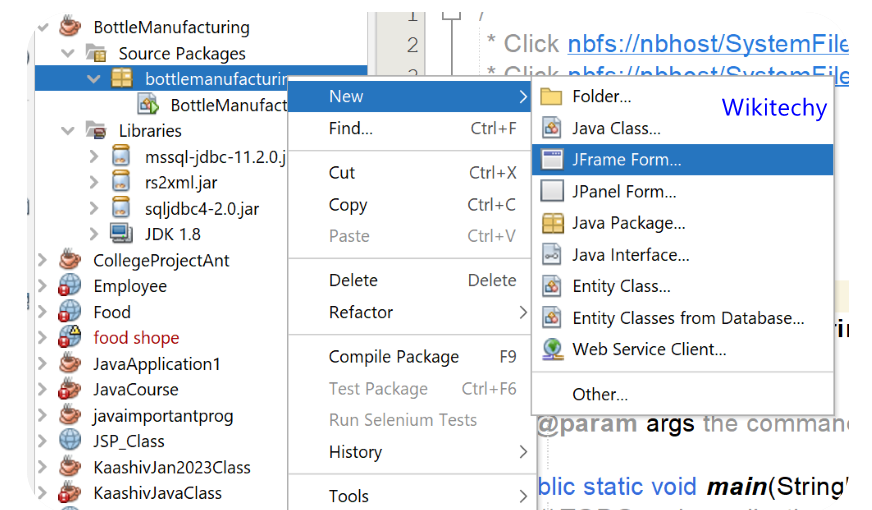This screenshot has height=510, width=872.
Task: Click the JFrame Form icon in submenu
Action: [x=552, y=159]
